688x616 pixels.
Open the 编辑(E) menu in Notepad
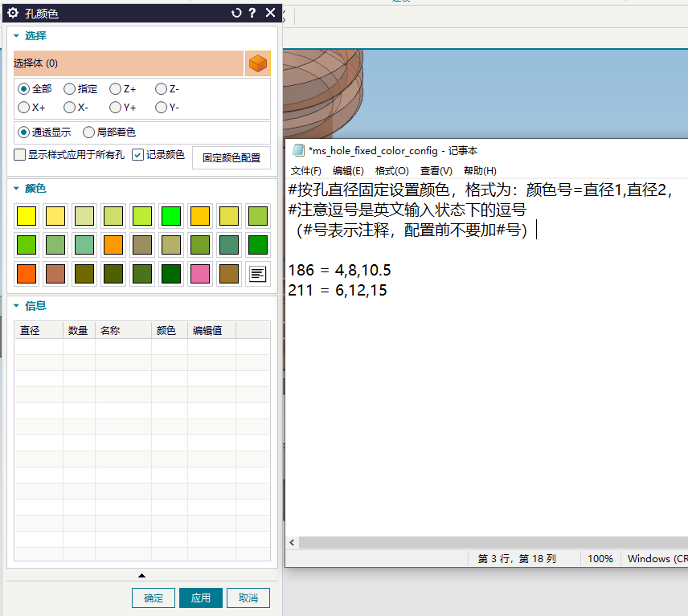(x=348, y=171)
